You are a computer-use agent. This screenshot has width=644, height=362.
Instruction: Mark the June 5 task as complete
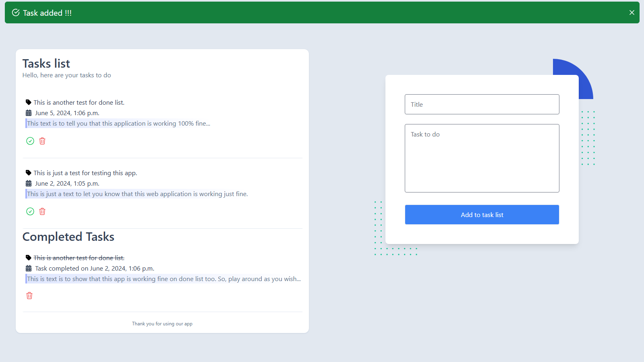coord(30,141)
